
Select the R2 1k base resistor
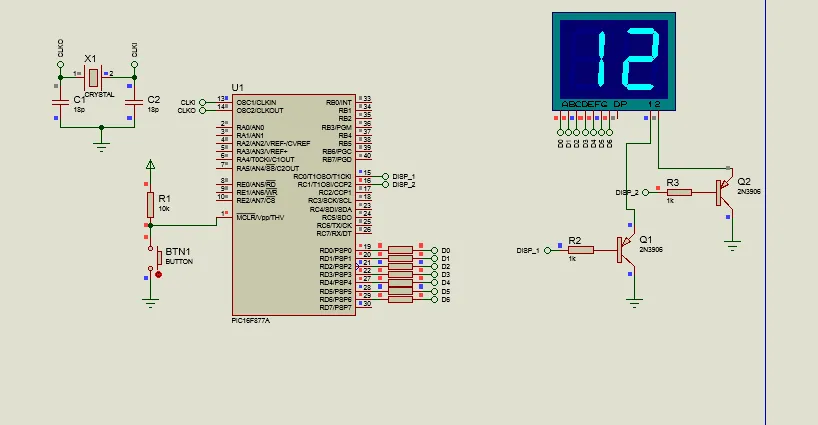581,250
